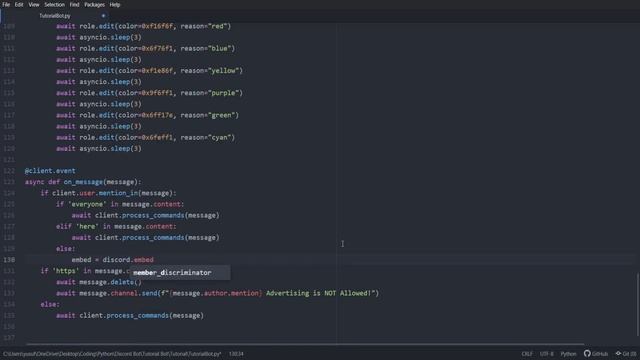Choose member_discriminator autocomplete suggestion
The image size is (640, 360).
(x=180, y=273)
